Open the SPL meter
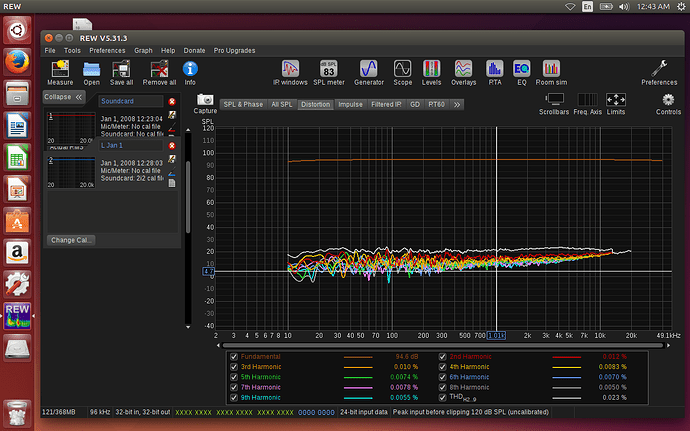The image size is (690, 431). coord(329,73)
